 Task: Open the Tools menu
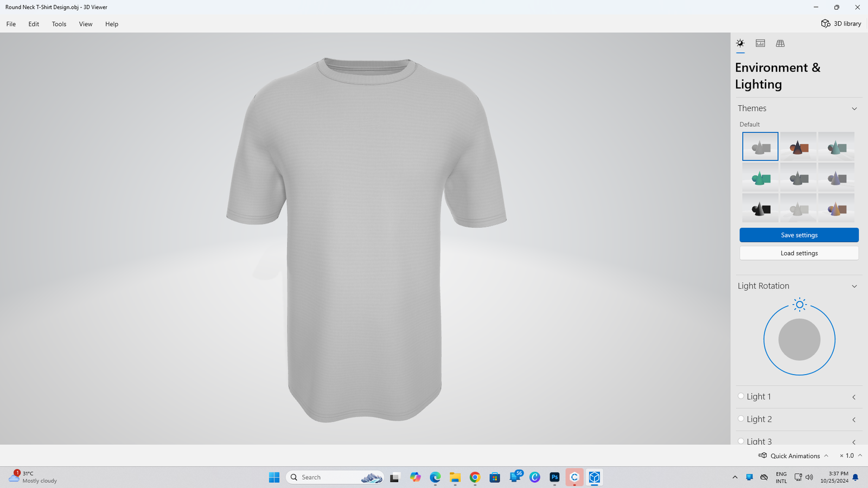(x=59, y=24)
